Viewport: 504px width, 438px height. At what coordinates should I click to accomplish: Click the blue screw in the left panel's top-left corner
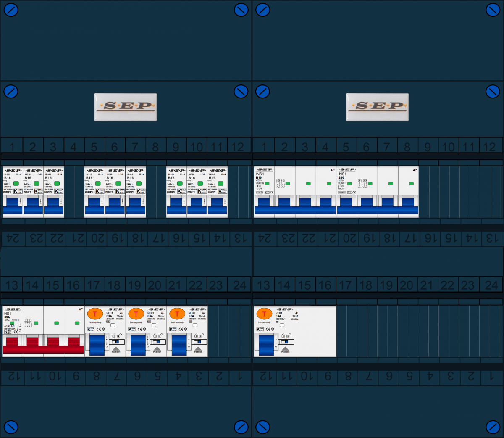click(10, 10)
